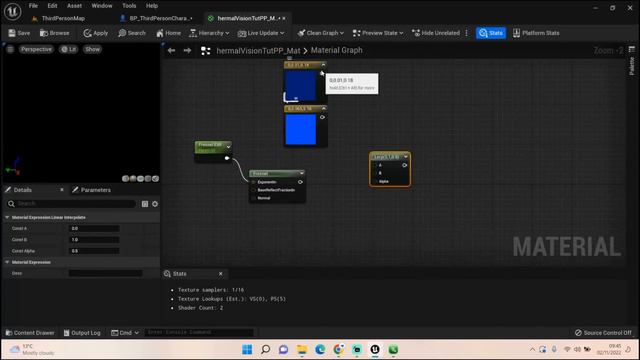Collapse the Lerp node with its arrow
Image resolution: width=640 pixels, height=360 pixels.
click(x=405, y=157)
